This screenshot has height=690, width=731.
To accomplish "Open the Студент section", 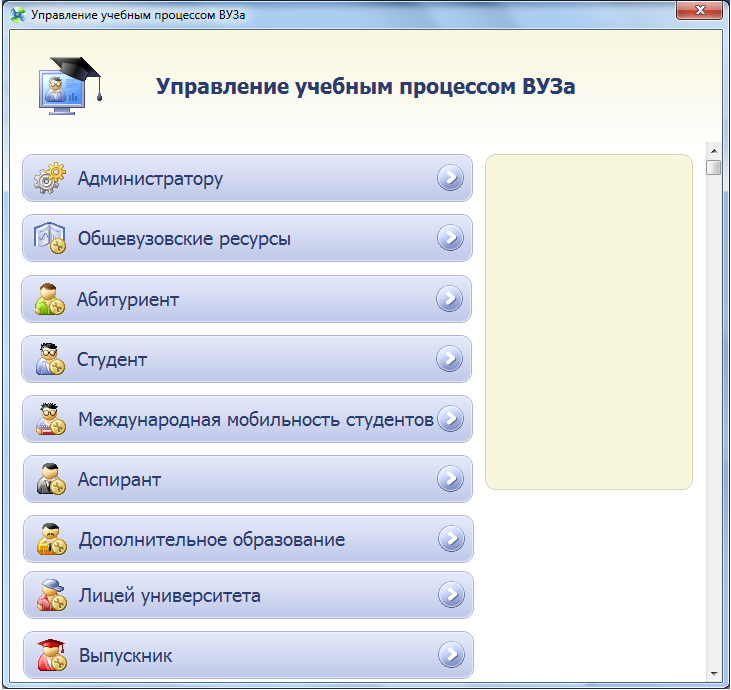I will click(x=247, y=359).
